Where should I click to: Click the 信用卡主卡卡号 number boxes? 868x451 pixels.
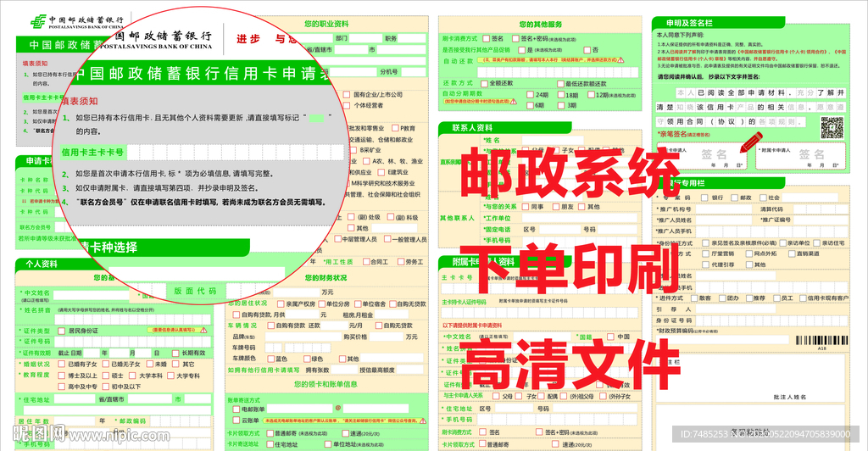[236, 153]
